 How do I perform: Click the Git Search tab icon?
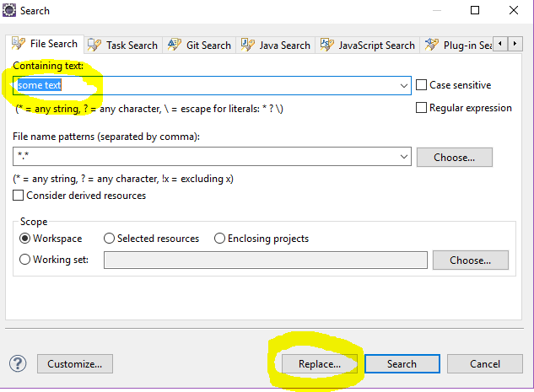click(175, 45)
